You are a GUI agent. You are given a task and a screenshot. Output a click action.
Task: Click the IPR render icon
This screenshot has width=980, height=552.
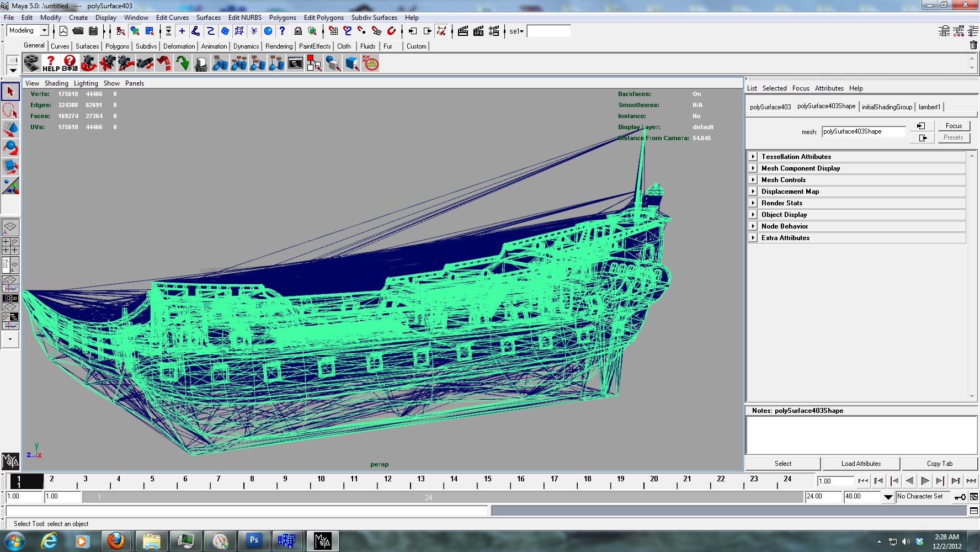point(478,31)
